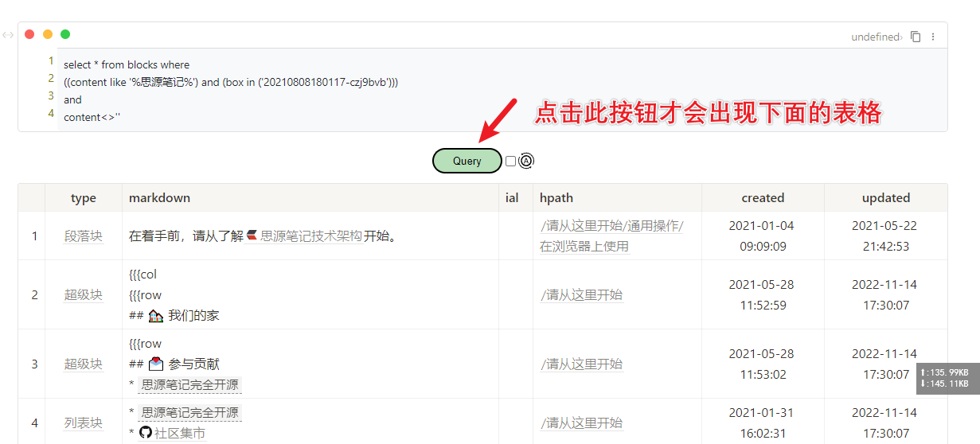Open the code block more options menu

(933, 37)
